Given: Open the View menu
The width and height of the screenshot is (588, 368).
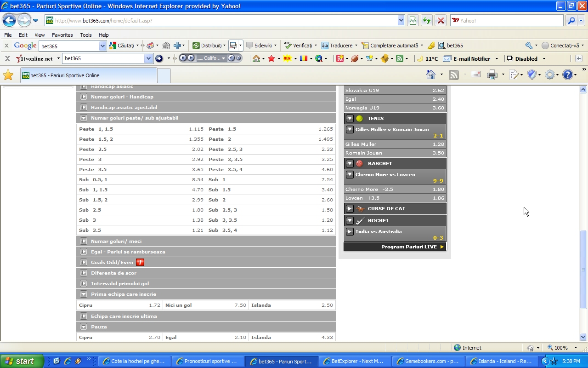Looking at the screenshot, I should coord(40,34).
